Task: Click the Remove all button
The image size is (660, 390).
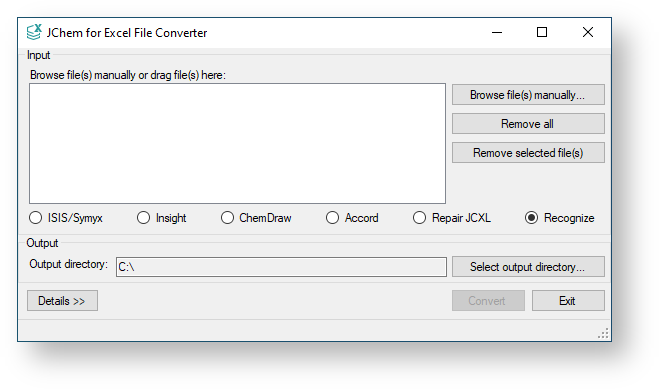Action: click(528, 124)
